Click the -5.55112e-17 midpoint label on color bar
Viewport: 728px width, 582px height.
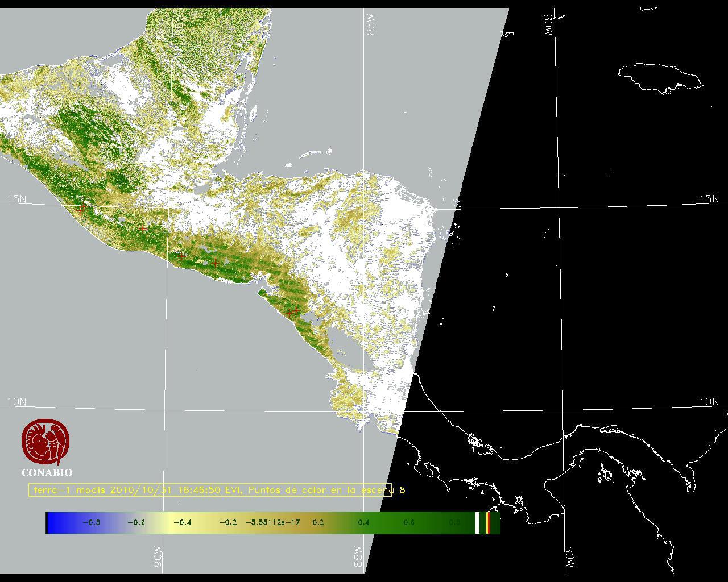[272, 522]
